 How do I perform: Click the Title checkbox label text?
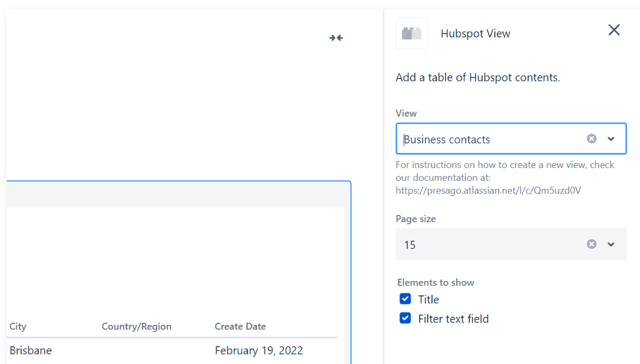(428, 300)
